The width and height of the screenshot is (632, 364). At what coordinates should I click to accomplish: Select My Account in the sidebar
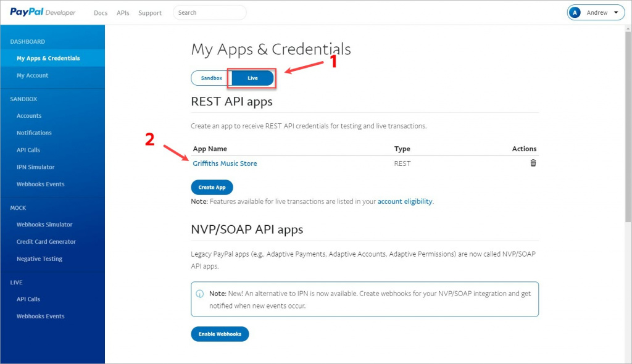tap(32, 75)
